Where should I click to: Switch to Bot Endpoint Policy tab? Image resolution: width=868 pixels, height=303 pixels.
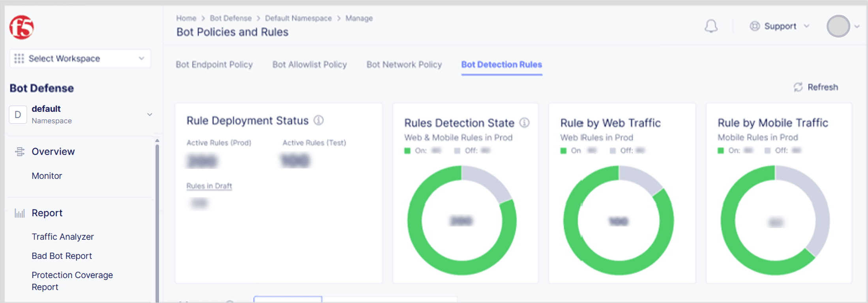pos(214,65)
